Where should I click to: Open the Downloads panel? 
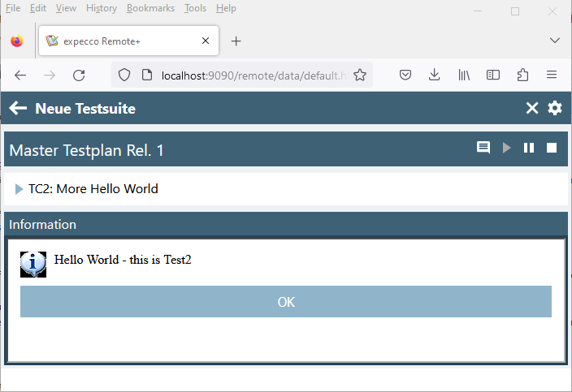click(435, 75)
